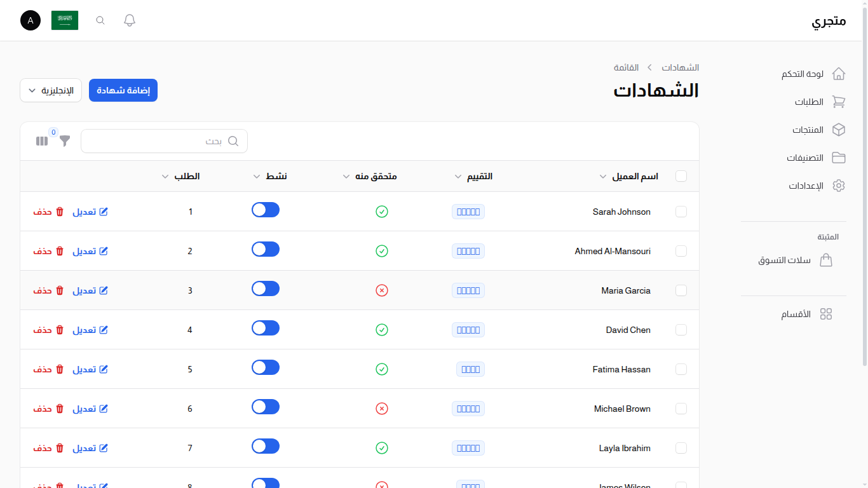Image resolution: width=868 pixels, height=488 pixels.
Task: Open the filter icon above the table
Action: coord(64,141)
